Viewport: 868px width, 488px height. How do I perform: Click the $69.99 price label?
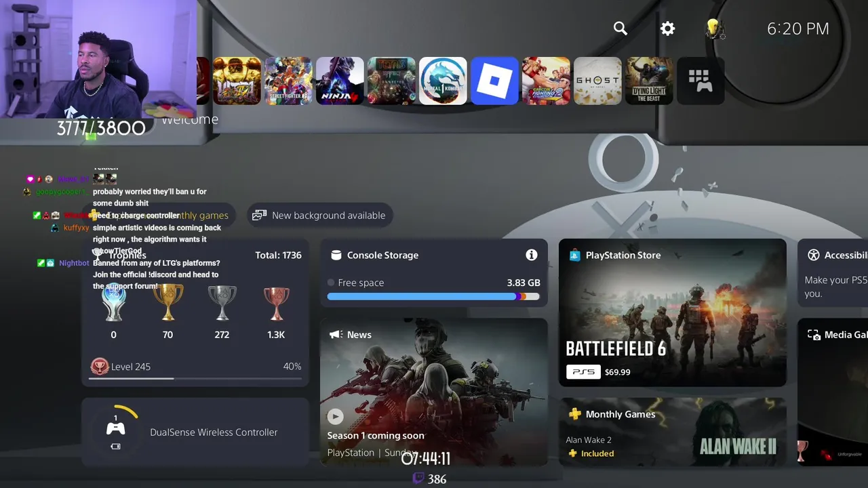[x=617, y=371]
